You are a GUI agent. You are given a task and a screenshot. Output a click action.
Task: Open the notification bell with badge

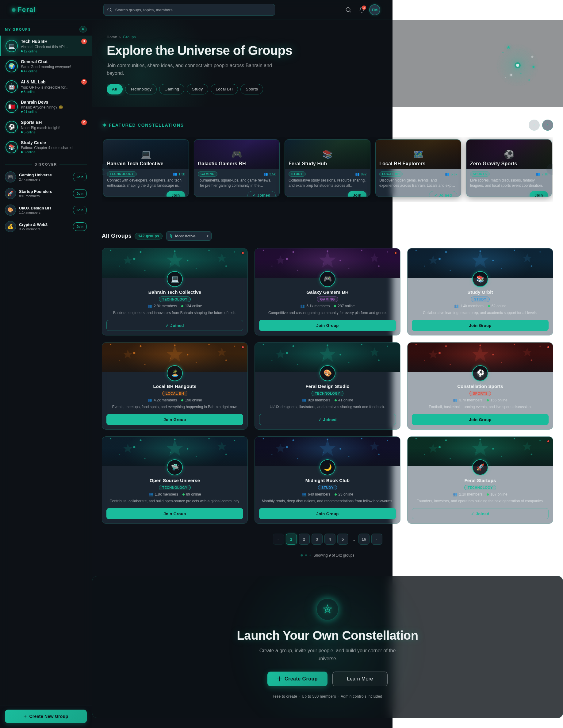click(361, 10)
